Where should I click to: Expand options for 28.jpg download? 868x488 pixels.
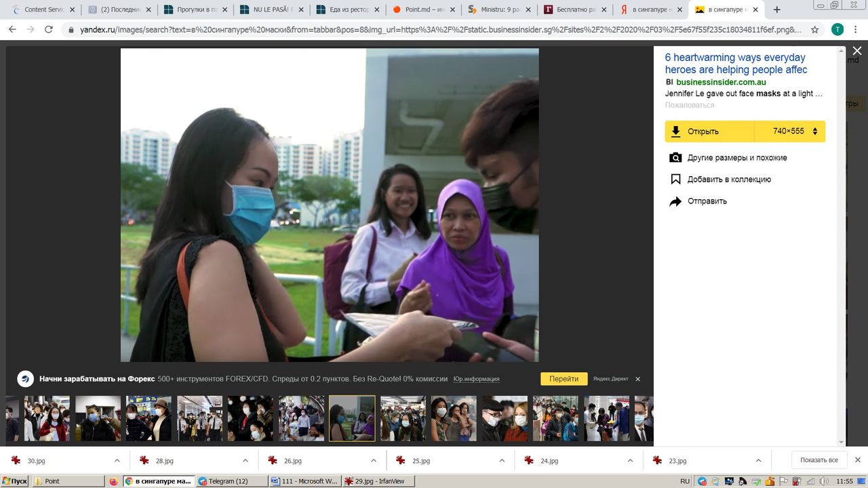pyautogui.click(x=245, y=461)
